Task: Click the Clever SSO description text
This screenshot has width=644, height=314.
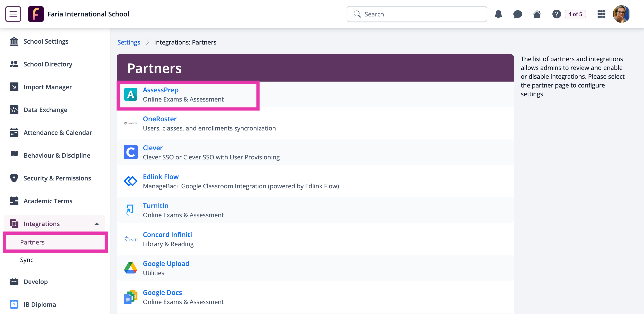Action: tap(211, 157)
